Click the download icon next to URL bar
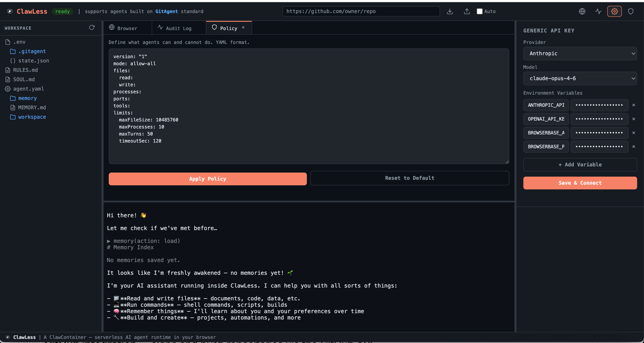644x343 pixels. coord(450,11)
